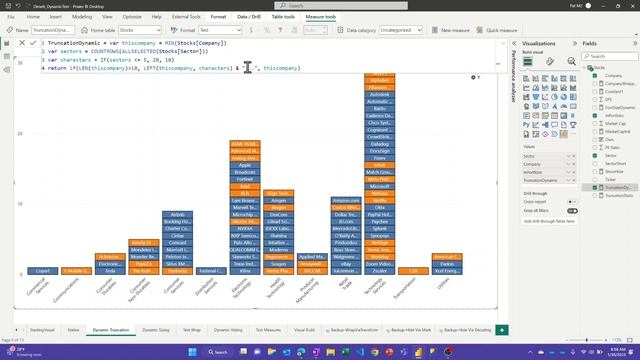Uncheck the Sector field checkbox

point(595,156)
